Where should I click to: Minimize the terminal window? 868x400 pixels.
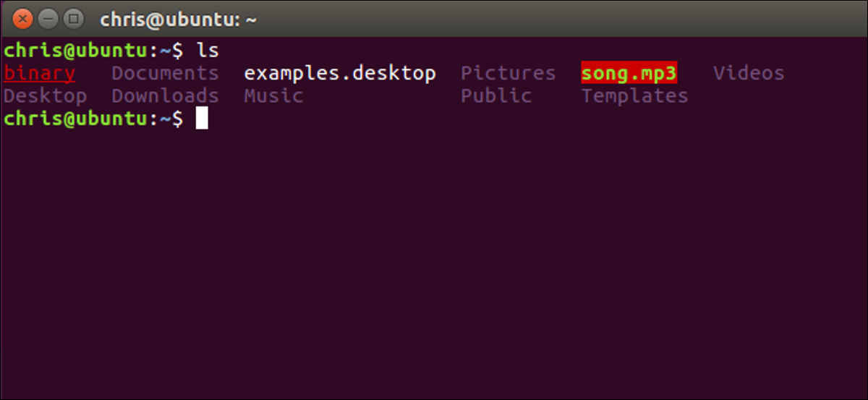48,20
